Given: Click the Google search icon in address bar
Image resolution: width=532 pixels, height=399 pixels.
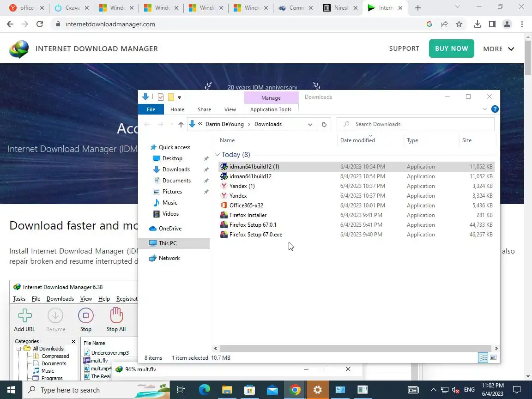Looking at the screenshot, I should coord(429,24).
